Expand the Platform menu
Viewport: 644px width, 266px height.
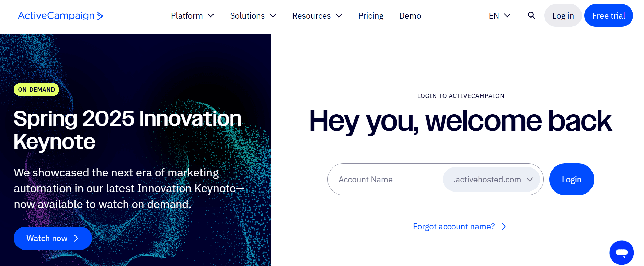[x=193, y=16]
